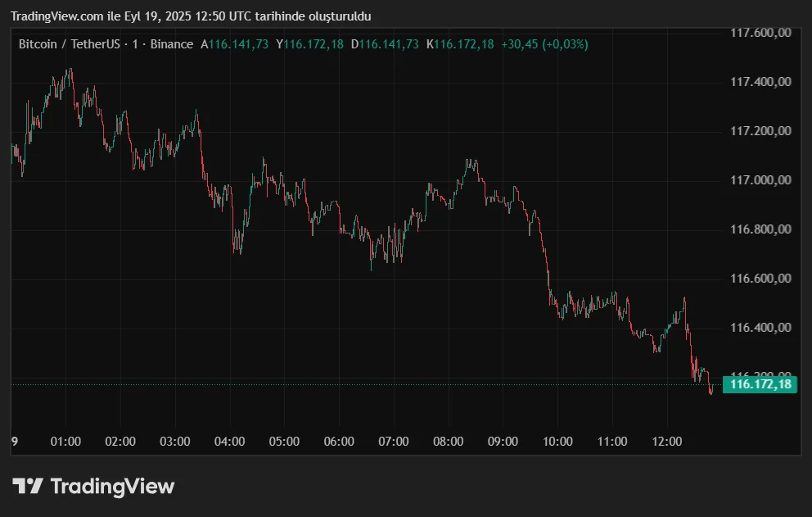Click the open value A116.141,73

pos(235,44)
